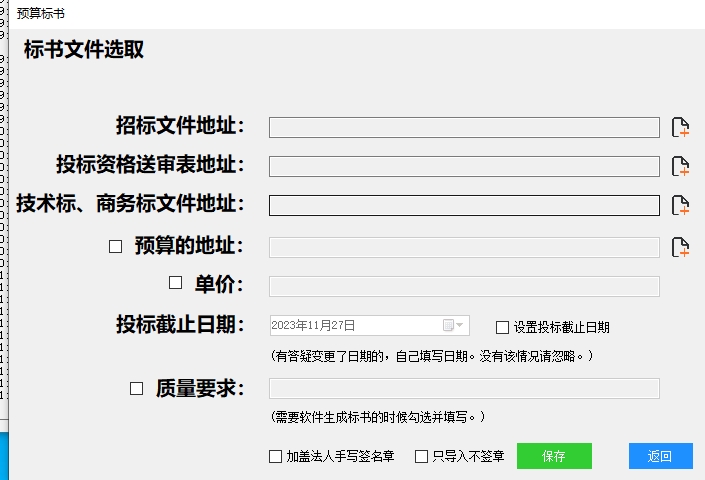This screenshot has width=705, height=480.
Task: Enable the 预算的地址 checkbox
Action: 116,246
